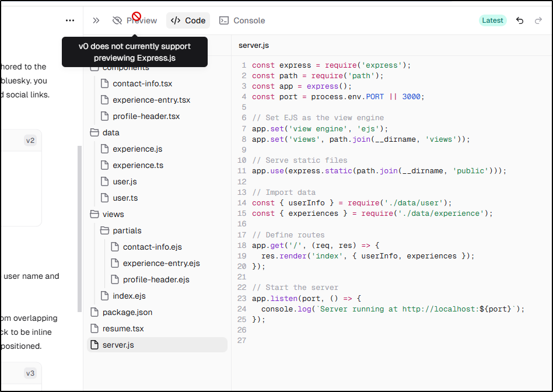
Task: Click file icon beside user.ts
Action: (104, 198)
